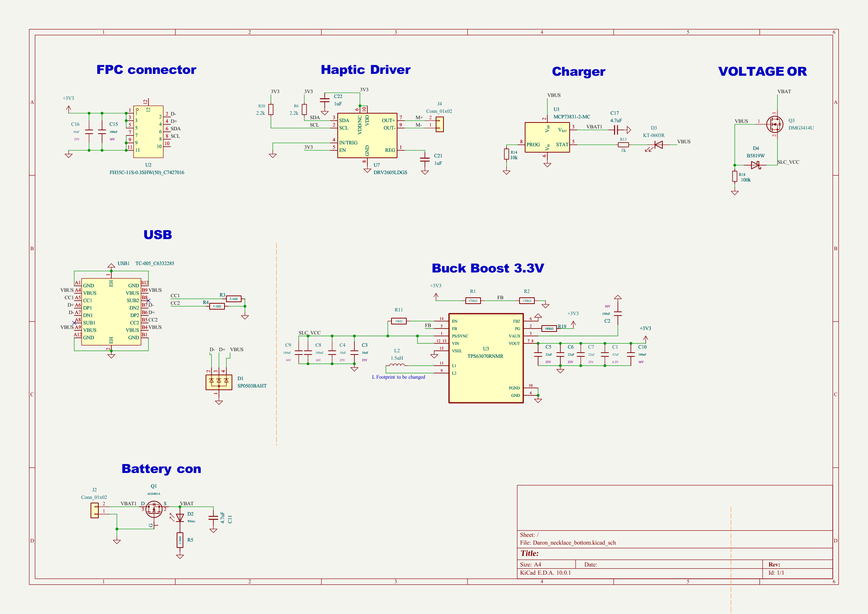868x614 pixels.
Task: Click the 'Id: 1/1' title block field
Action: pos(776,572)
